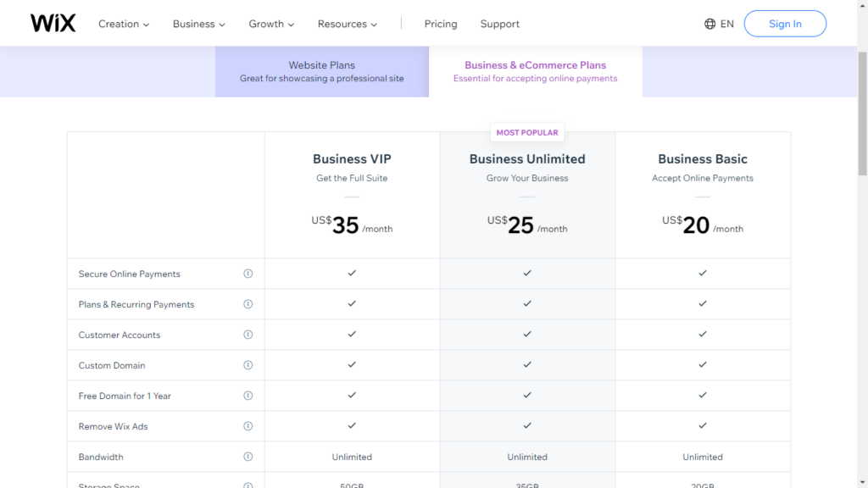Click the Wix logo
The width and height of the screenshot is (868, 488).
53,23
